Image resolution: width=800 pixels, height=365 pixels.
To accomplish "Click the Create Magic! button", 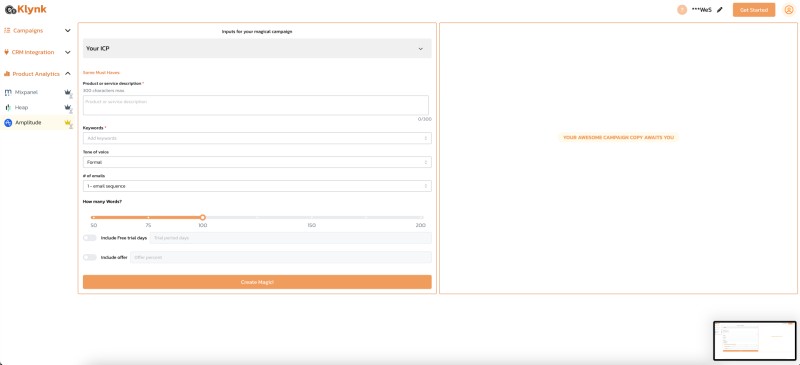I will (257, 282).
